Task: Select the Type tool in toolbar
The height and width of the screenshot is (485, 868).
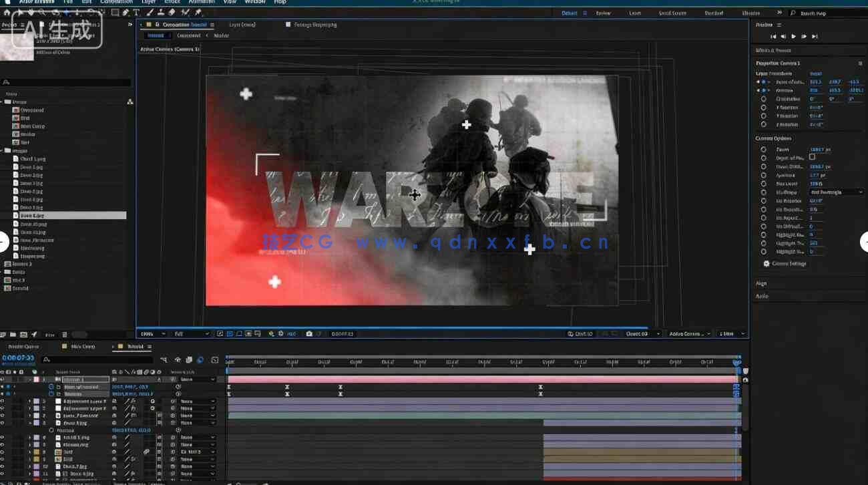Action: pyautogui.click(x=137, y=12)
